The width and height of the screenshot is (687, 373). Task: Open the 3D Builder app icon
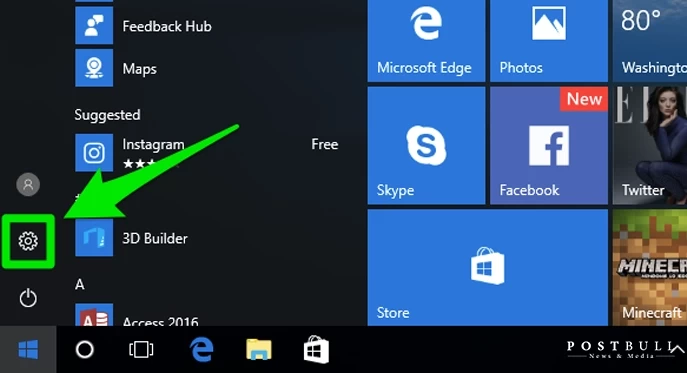point(94,238)
